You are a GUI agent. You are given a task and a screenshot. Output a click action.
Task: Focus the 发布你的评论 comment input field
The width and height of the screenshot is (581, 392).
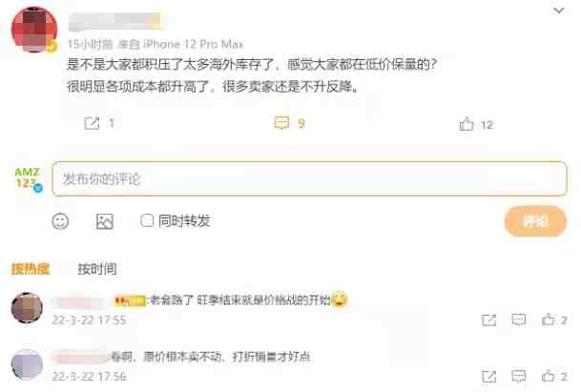tap(309, 179)
